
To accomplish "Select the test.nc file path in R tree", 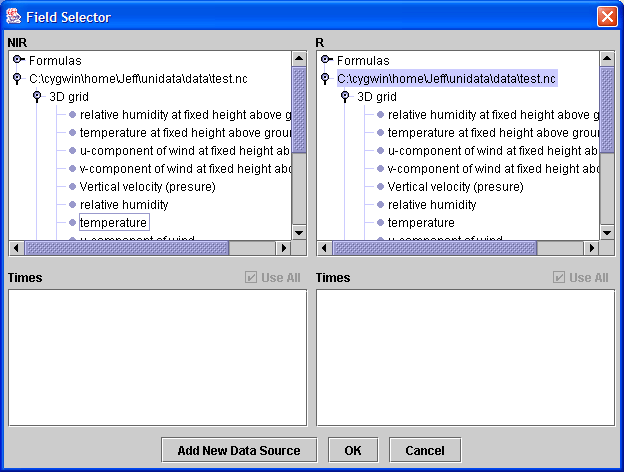I will 446,78.
